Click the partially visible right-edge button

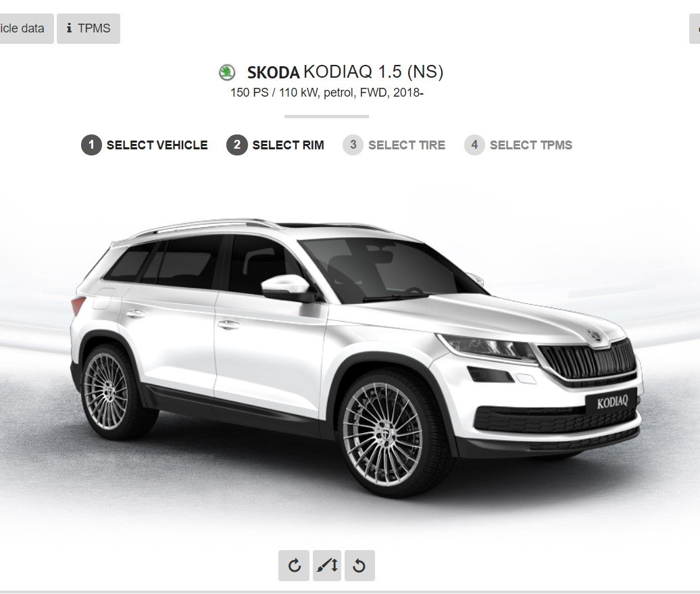[695, 28]
